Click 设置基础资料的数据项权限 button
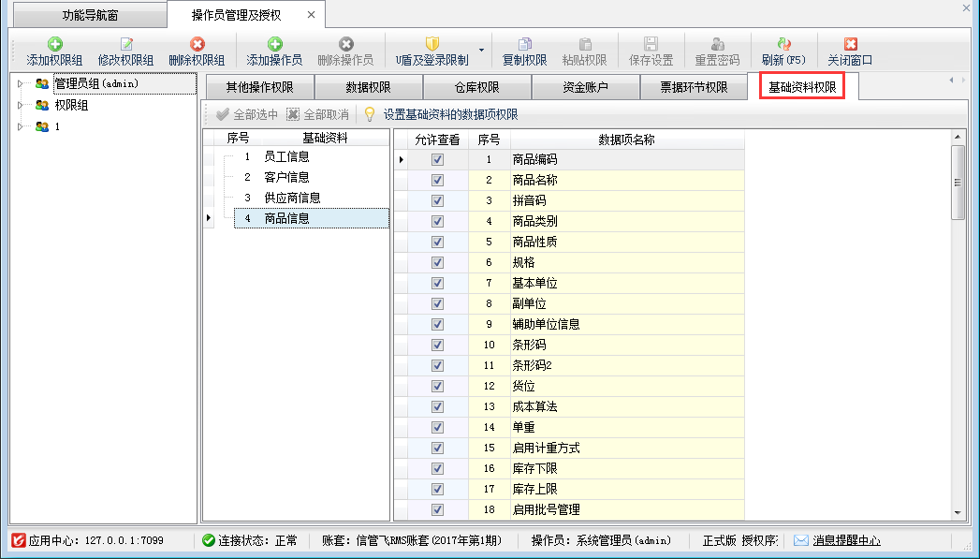The image size is (980, 559). [449, 114]
